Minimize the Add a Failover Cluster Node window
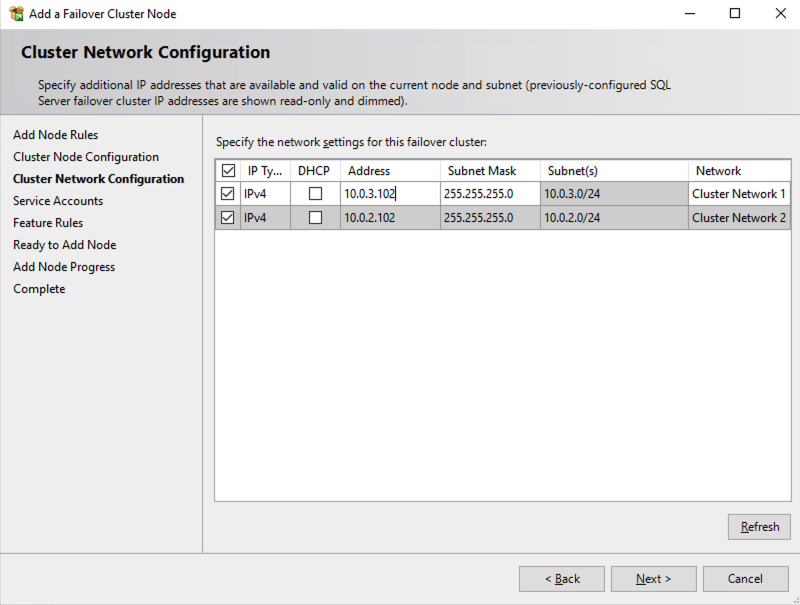 point(689,14)
